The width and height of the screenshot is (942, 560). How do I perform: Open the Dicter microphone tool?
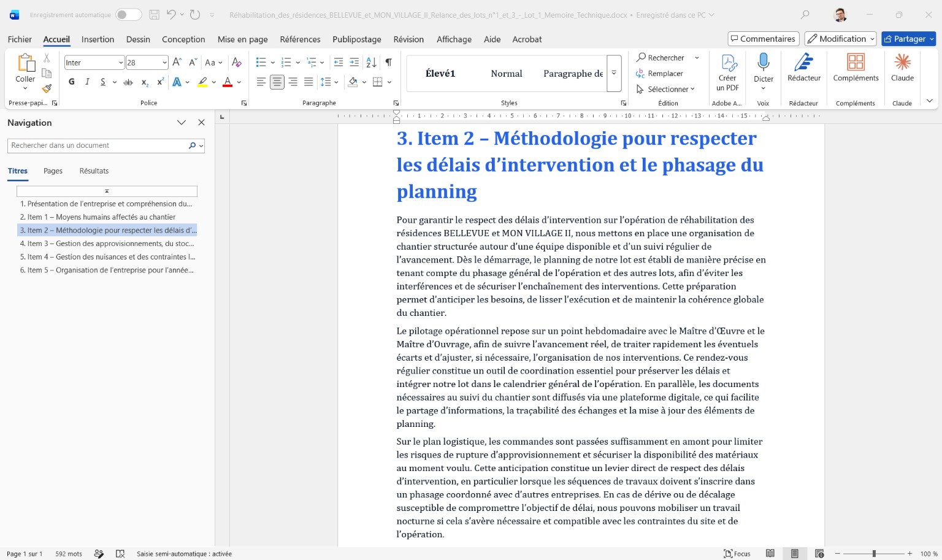point(764,71)
